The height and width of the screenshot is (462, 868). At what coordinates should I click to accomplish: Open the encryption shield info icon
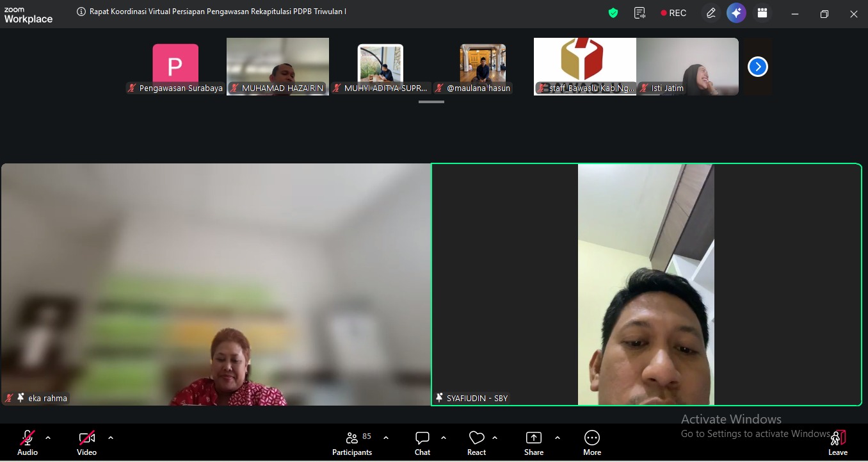[613, 13]
